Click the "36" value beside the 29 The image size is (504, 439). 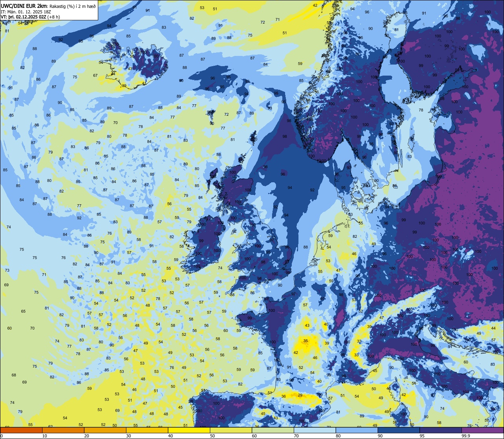tap(283, 396)
